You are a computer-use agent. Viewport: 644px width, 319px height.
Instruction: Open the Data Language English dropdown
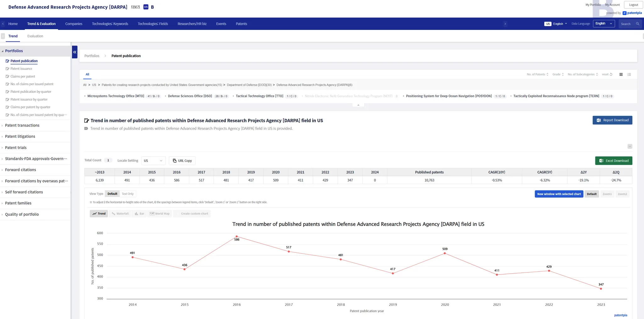(603, 24)
